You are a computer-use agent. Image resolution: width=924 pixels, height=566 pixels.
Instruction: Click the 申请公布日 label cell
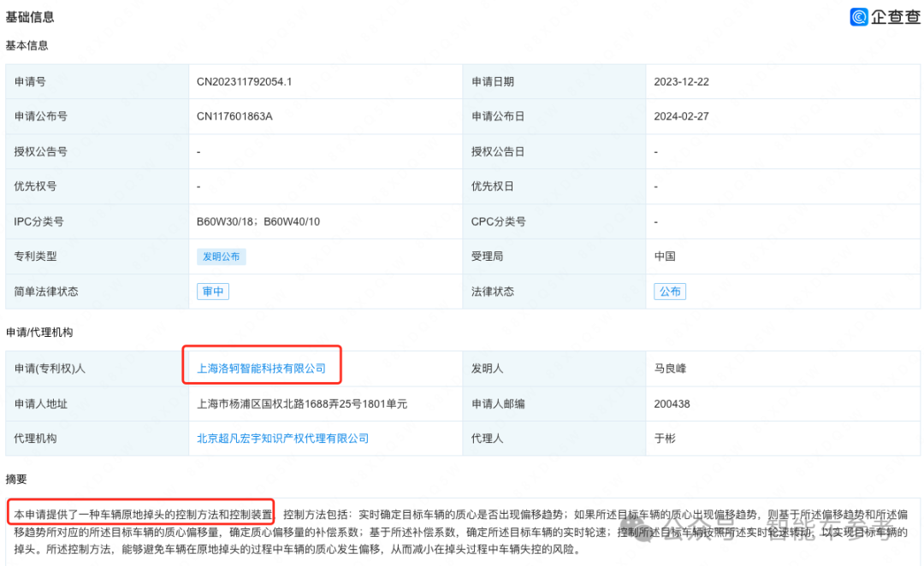click(554, 116)
